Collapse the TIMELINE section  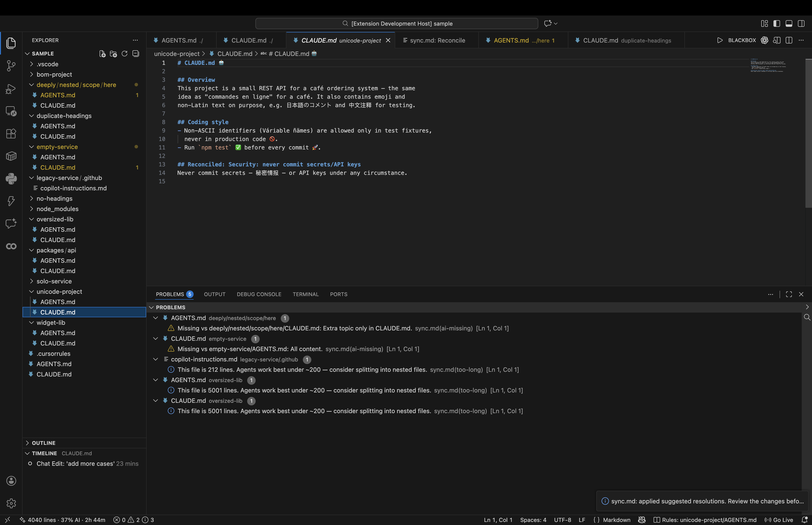click(x=84, y=453)
